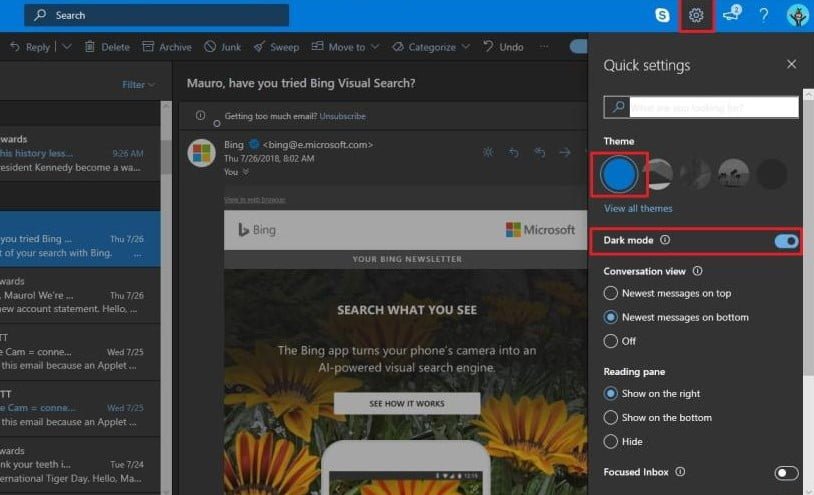This screenshot has width=814, height=495.
Task: Expand the Move to dropdown
Action: pyautogui.click(x=338, y=47)
